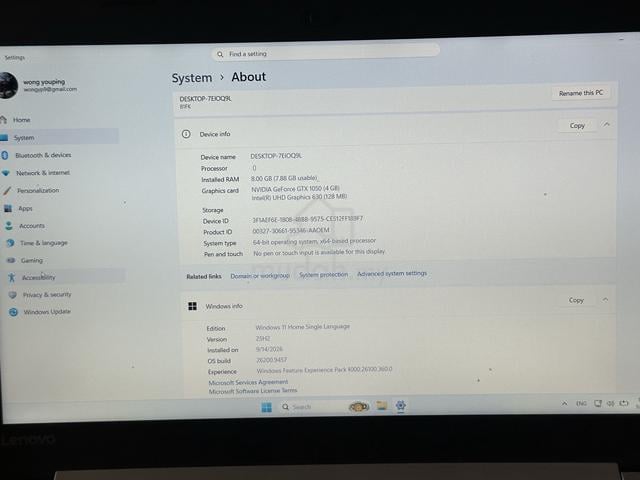640x480 pixels.
Task: Click the wong youping profile picture
Action: point(7,86)
